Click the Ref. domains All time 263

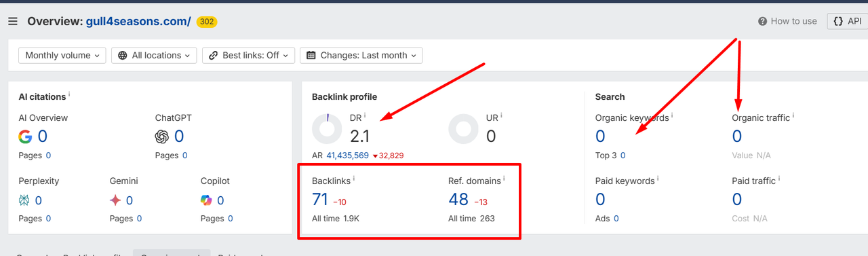[471, 219]
